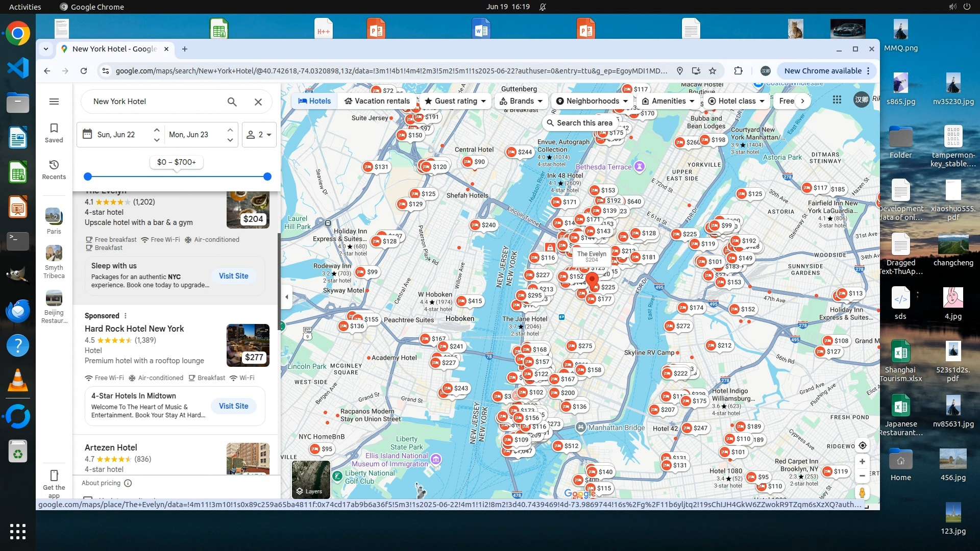Click the Google apps grid icon
Screen dimensions: 980x551
coord(837,100)
